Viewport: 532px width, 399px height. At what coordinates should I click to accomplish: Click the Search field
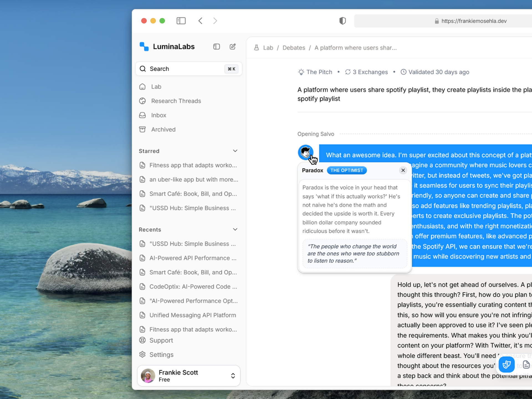click(x=189, y=69)
